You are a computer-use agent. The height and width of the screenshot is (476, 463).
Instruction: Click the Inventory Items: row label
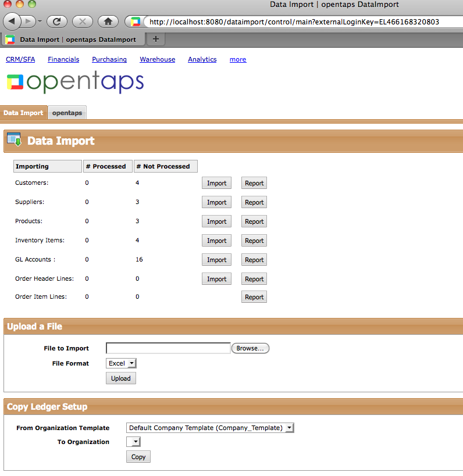point(40,240)
